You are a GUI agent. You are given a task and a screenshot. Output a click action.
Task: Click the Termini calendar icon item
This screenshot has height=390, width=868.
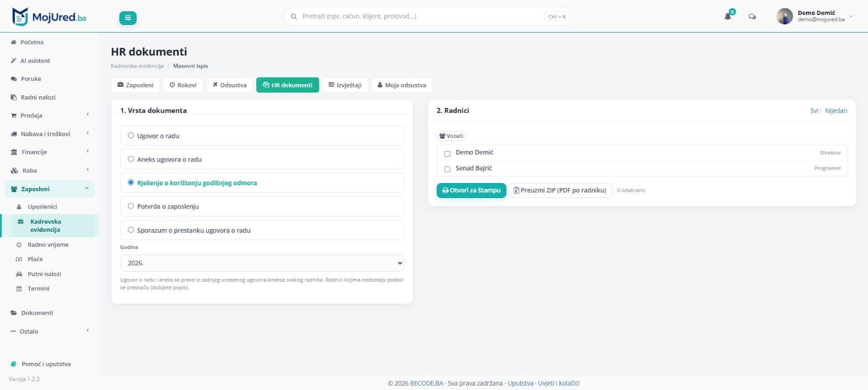(x=19, y=289)
